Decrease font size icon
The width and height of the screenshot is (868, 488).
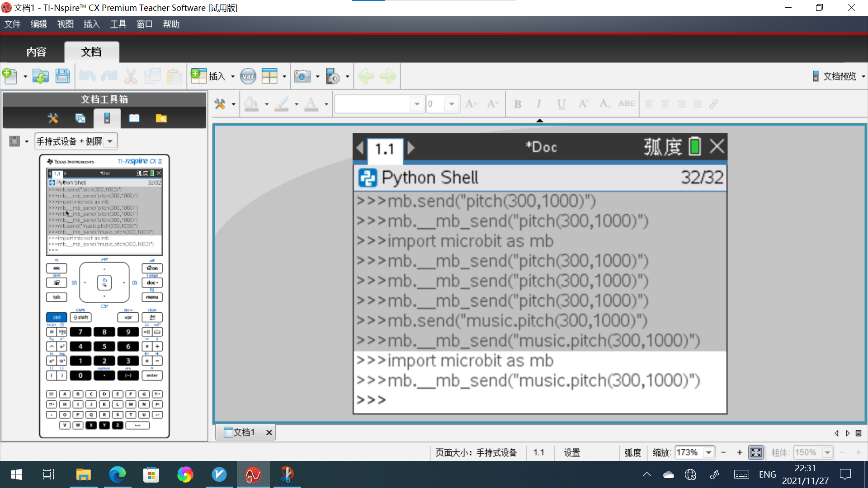click(x=493, y=104)
